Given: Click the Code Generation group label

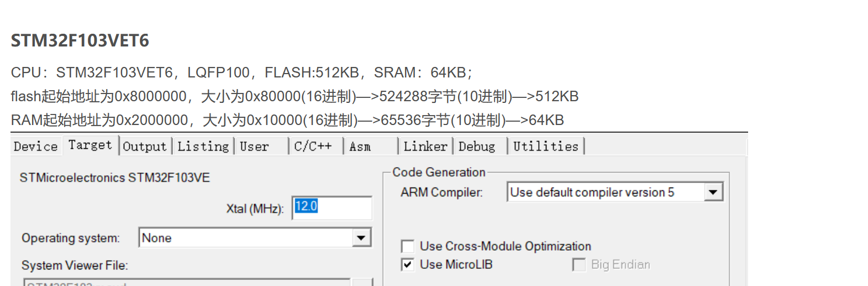Looking at the screenshot, I should pyautogui.click(x=439, y=172).
